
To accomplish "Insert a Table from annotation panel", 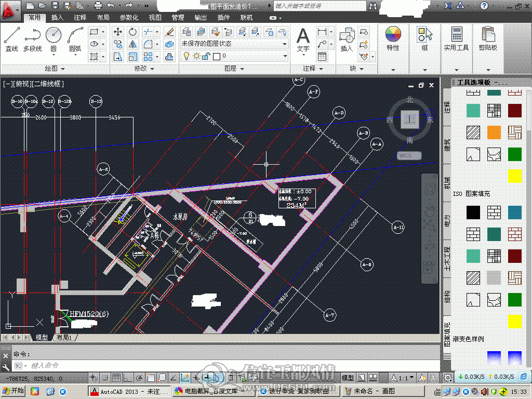I will click(x=322, y=57).
